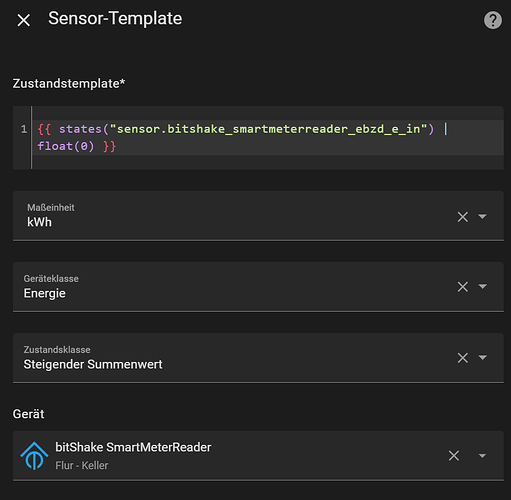Clear the Steigender Summenwert selection
This screenshot has width=511, height=500.
coord(463,358)
